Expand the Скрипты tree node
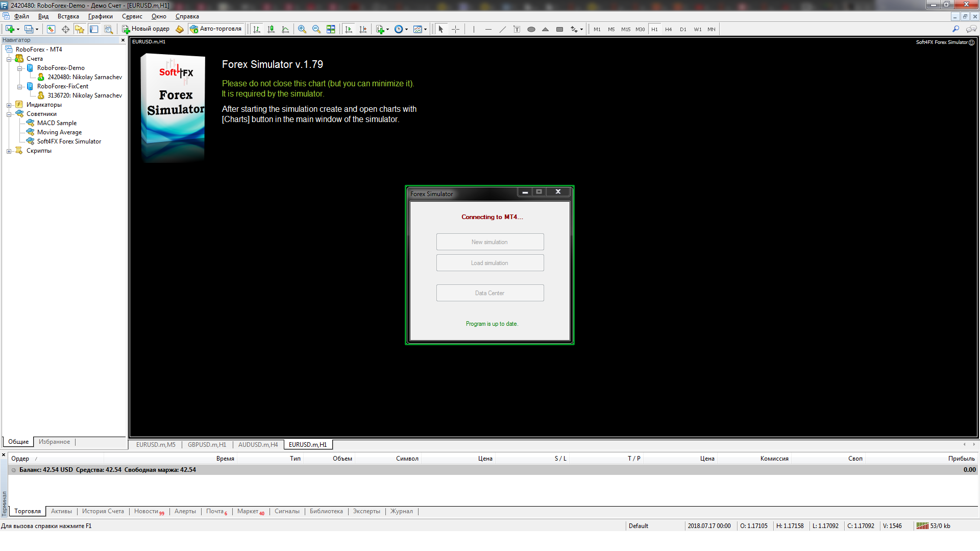980x551 pixels. [x=9, y=151]
